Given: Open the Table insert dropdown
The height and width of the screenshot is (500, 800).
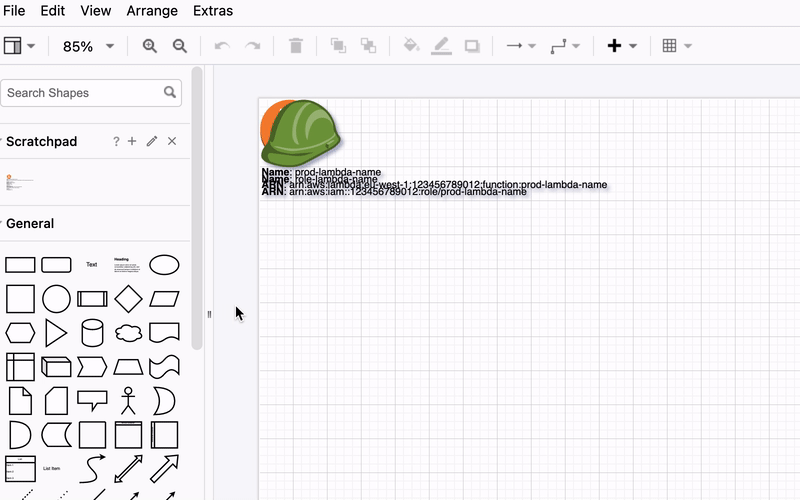Looking at the screenshot, I should coord(677,46).
